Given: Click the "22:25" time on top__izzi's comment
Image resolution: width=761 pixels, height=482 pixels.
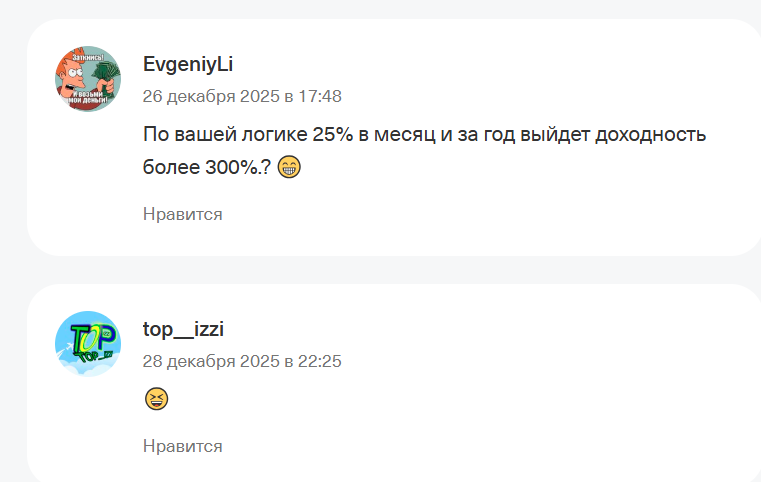Looking at the screenshot, I should coord(320,361).
